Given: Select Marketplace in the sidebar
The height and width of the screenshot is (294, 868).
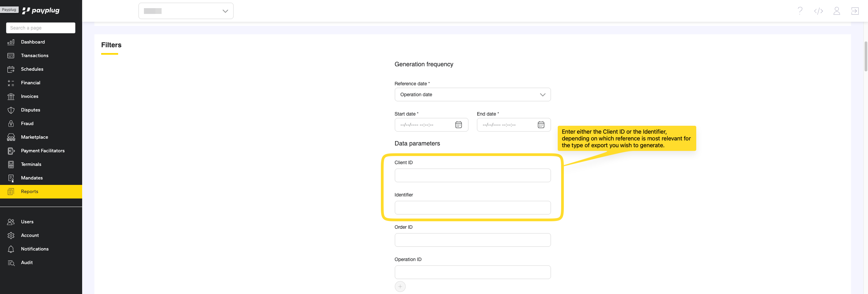Looking at the screenshot, I should point(34,137).
